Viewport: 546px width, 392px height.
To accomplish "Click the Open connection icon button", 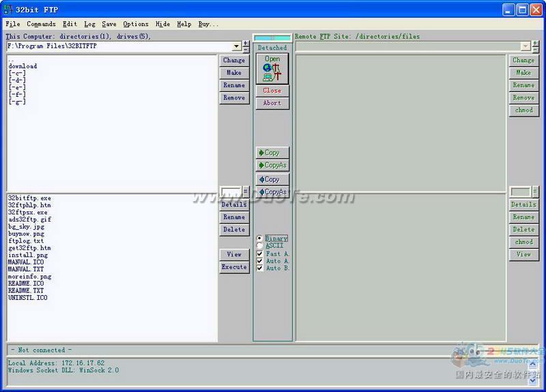I will pos(272,69).
